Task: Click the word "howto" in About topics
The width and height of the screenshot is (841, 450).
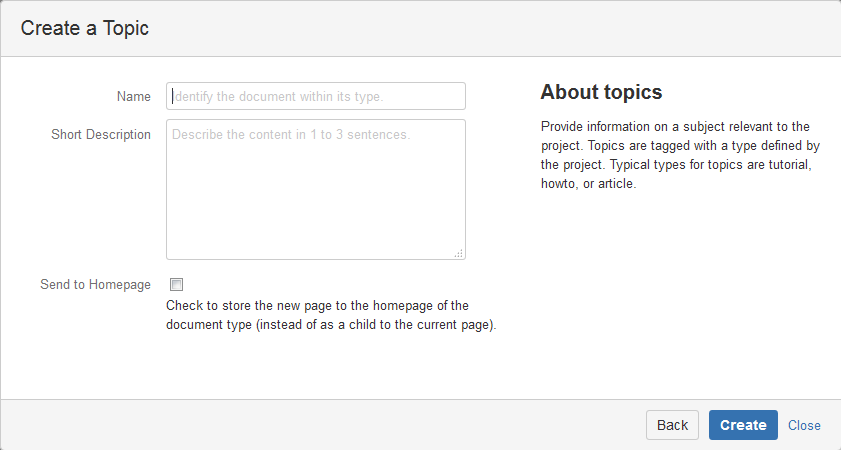Action: click(558, 183)
